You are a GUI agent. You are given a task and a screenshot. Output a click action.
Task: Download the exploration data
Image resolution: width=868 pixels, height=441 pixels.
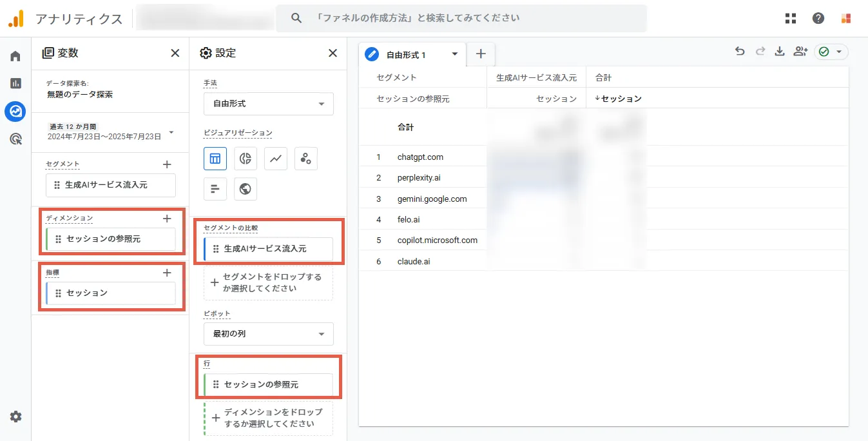pyautogui.click(x=780, y=52)
